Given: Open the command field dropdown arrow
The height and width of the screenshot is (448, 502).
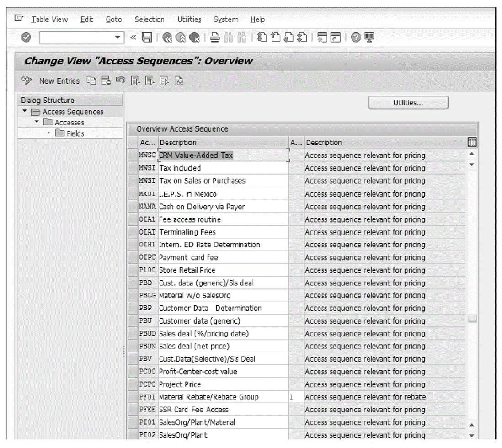Looking at the screenshot, I should pyautogui.click(x=117, y=37).
